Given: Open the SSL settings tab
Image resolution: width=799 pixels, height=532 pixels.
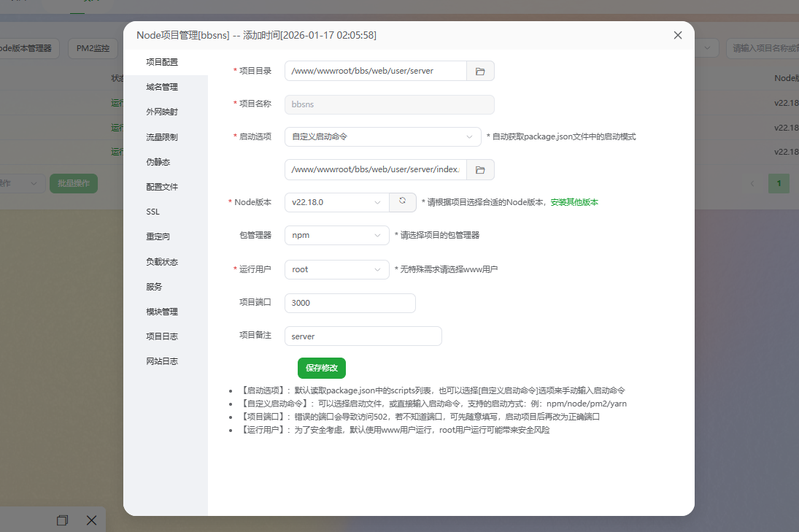Looking at the screenshot, I should (x=153, y=212).
